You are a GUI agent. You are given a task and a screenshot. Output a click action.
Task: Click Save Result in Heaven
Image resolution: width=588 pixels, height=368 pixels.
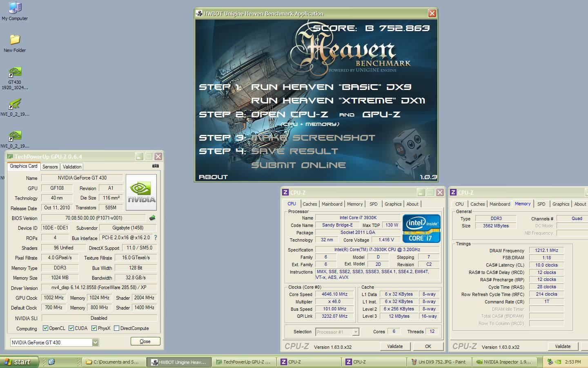point(294,151)
